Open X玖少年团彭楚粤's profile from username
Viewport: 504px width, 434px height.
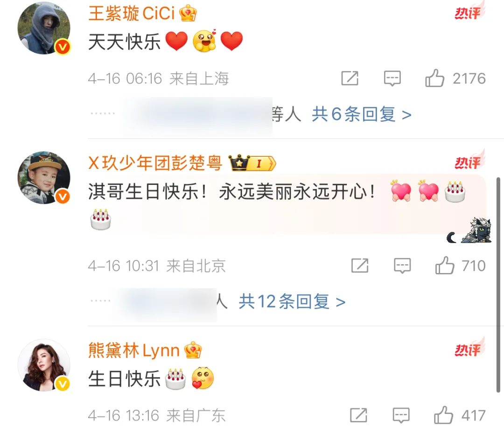(155, 163)
